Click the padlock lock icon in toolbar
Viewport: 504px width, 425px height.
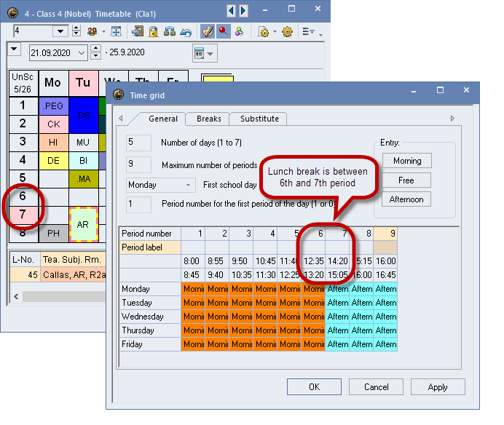(x=154, y=31)
